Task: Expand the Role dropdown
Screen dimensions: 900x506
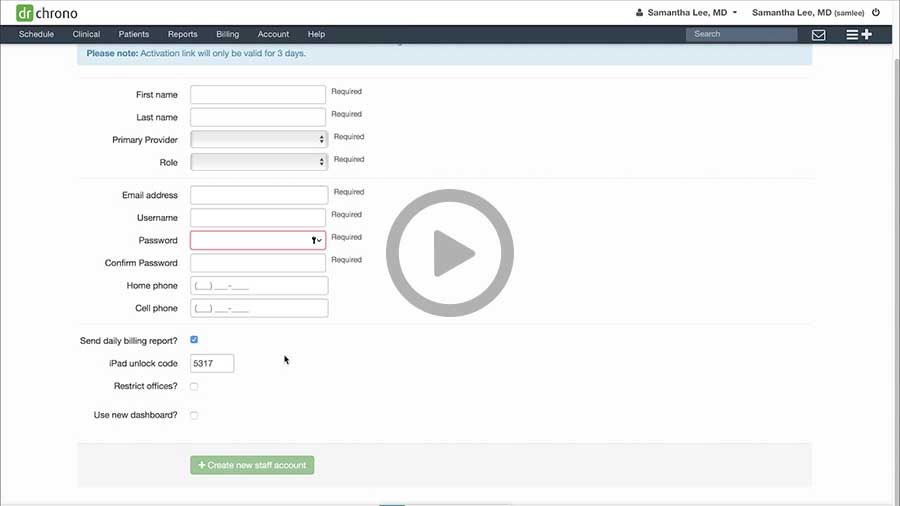Action: pos(258,162)
